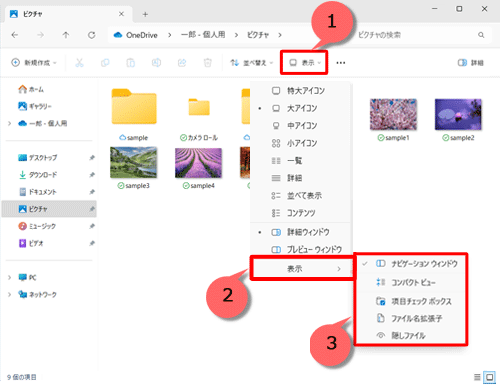Open a new tab with plus button
Screen dimensions: 500x388
point(145,14)
